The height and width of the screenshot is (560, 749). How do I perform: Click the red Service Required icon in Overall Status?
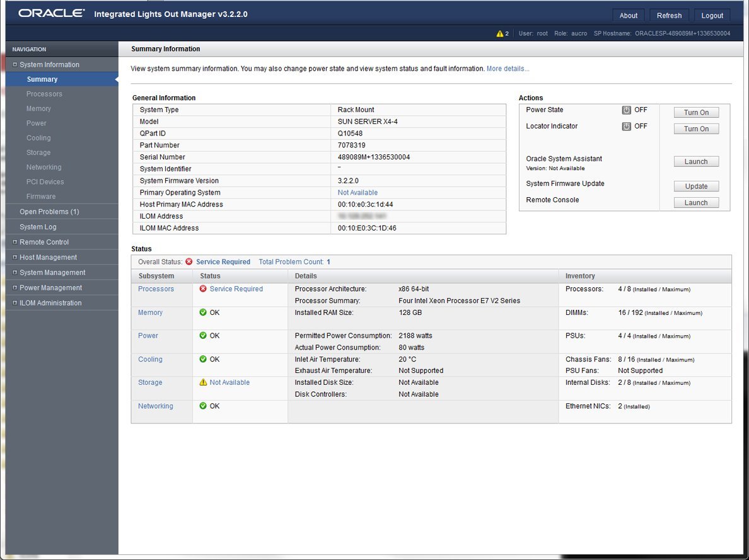pos(189,261)
